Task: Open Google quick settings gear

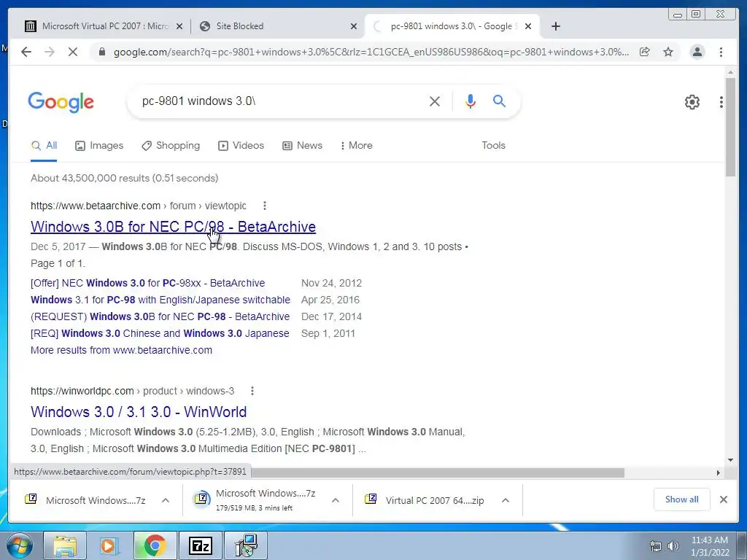Action: [692, 102]
